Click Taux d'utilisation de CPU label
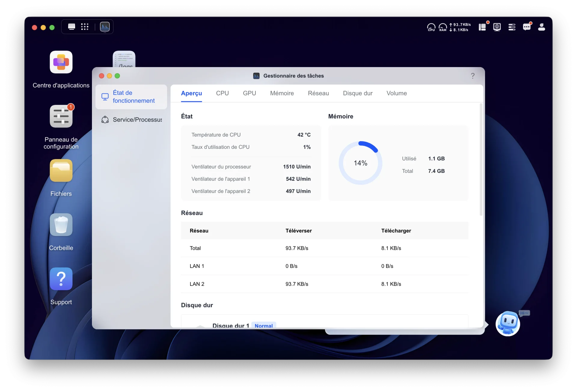This screenshot has height=392, width=577. (x=220, y=147)
